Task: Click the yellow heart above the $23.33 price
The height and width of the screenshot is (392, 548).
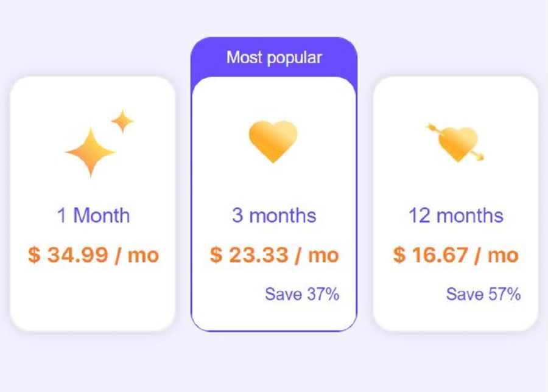Action: (x=274, y=143)
